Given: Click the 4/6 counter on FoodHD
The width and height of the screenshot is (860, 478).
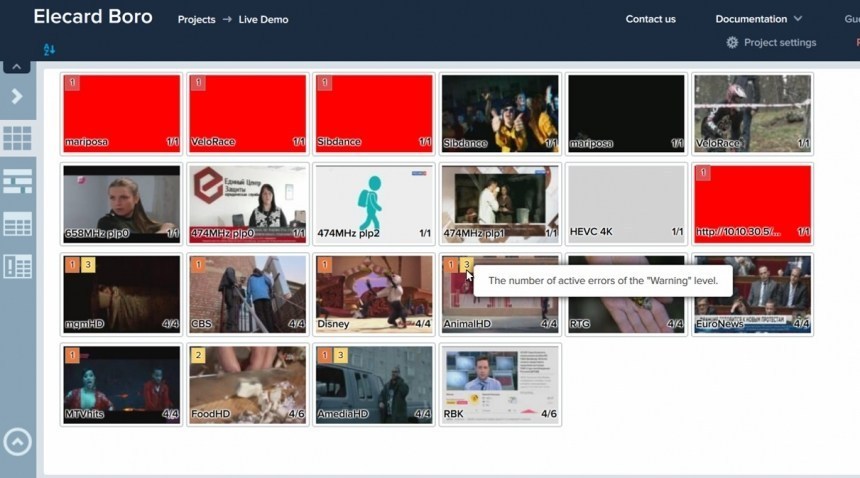Looking at the screenshot, I should click(x=297, y=414).
